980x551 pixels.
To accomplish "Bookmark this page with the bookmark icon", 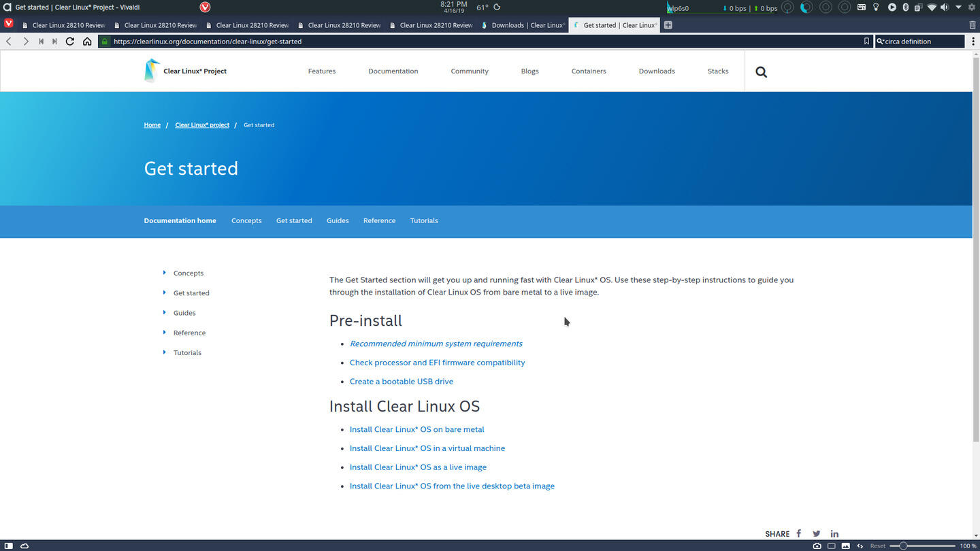I will tap(866, 41).
